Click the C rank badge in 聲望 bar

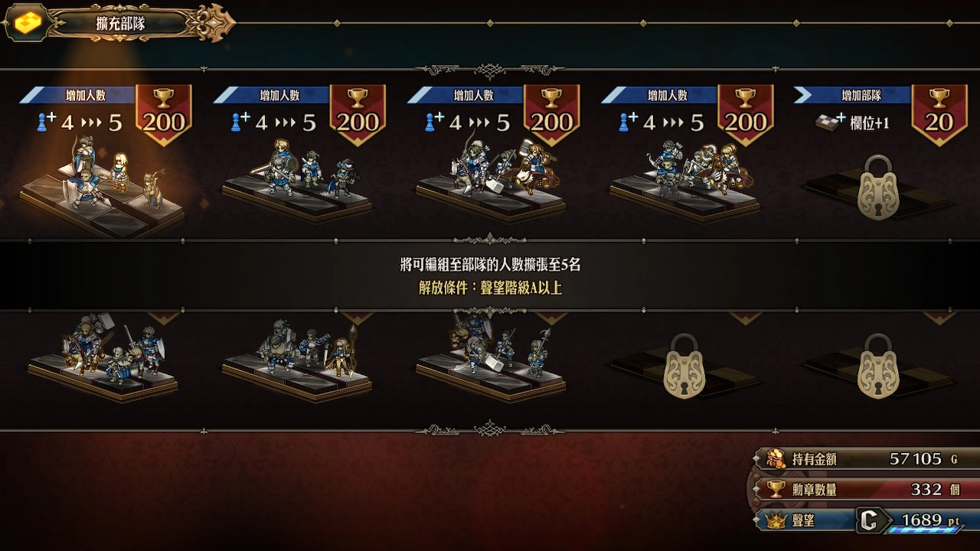(x=868, y=521)
